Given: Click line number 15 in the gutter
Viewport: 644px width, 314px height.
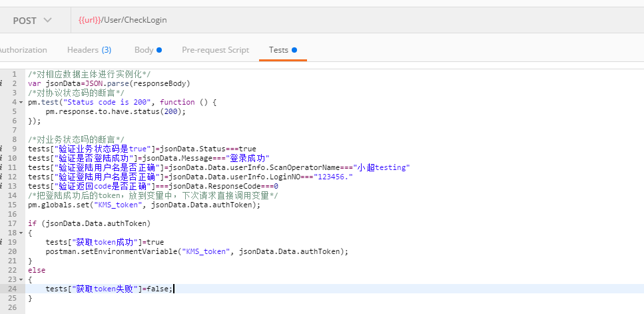Looking at the screenshot, I should (x=13, y=205).
